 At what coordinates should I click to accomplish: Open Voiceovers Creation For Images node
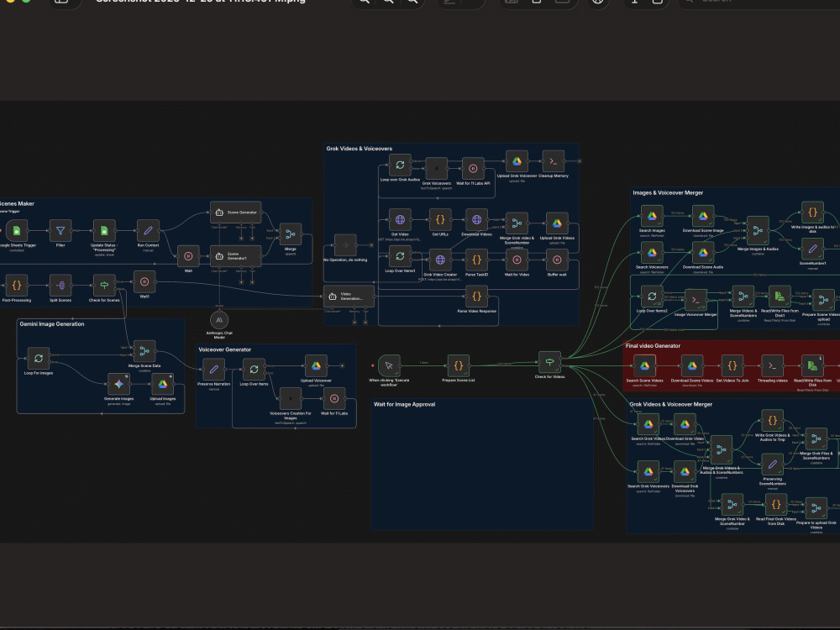point(291,398)
